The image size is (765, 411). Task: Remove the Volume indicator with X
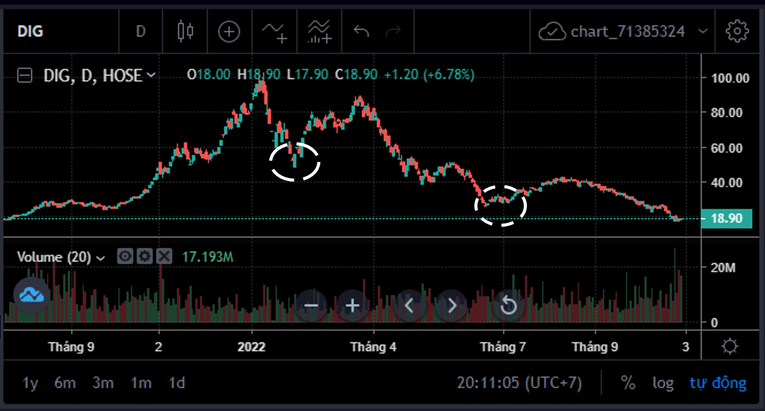click(x=164, y=257)
